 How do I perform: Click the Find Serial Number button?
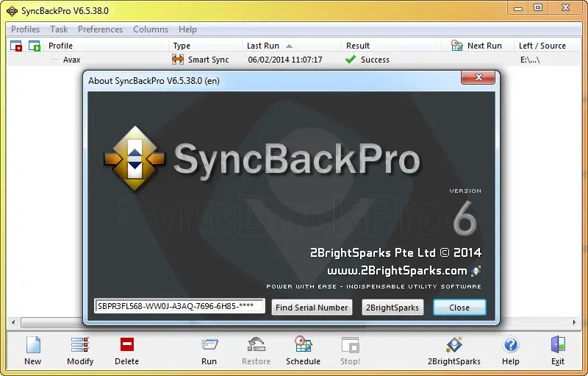(312, 308)
